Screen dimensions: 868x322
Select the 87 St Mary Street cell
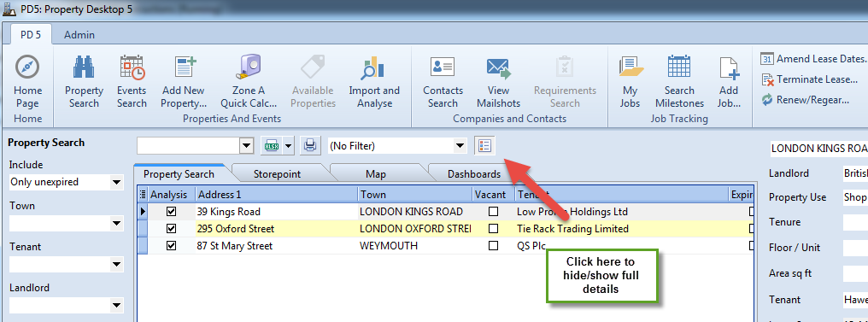277,246
